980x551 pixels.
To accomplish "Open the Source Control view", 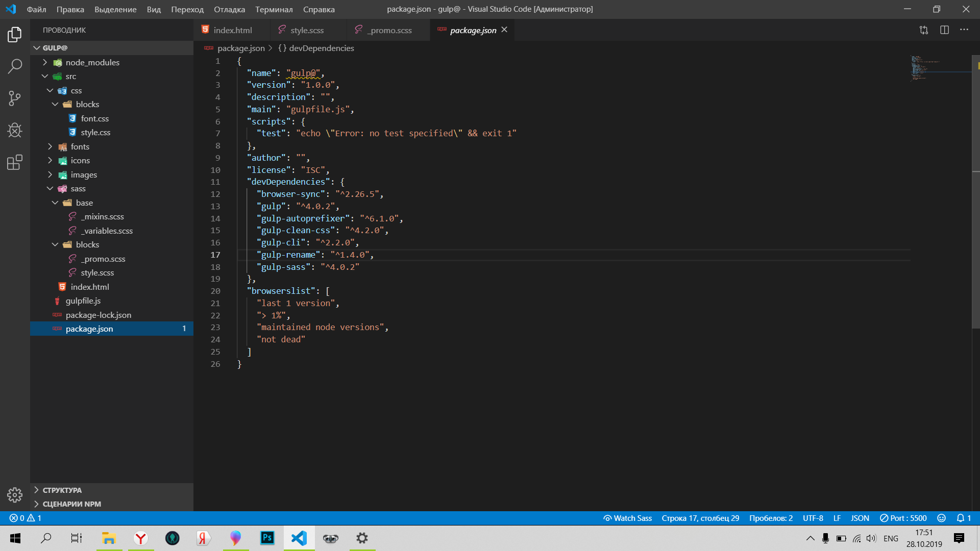I will point(15,98).
